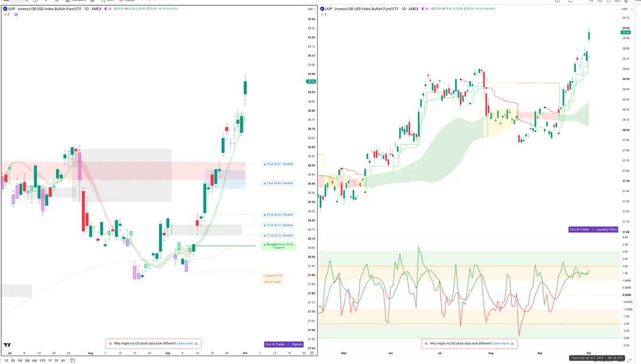
Task: Close the left chart stock data notice
Action: point(197,344)
